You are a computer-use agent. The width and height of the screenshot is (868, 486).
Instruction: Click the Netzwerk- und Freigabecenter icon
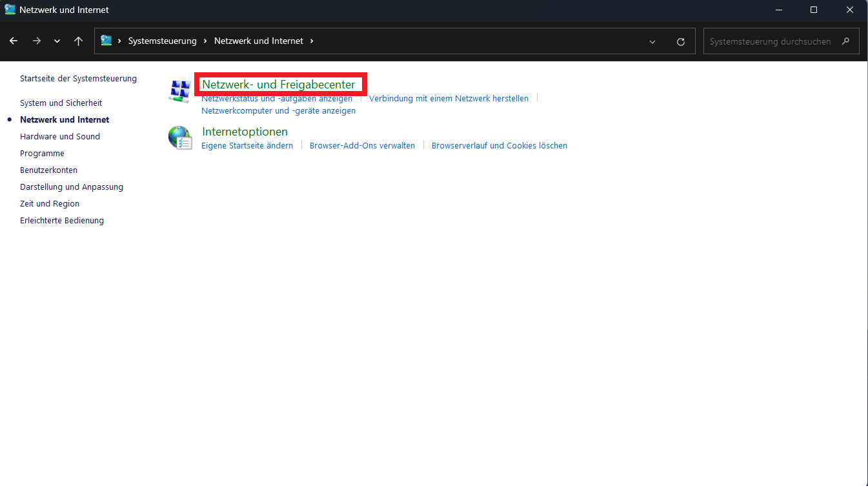[179, 91]
